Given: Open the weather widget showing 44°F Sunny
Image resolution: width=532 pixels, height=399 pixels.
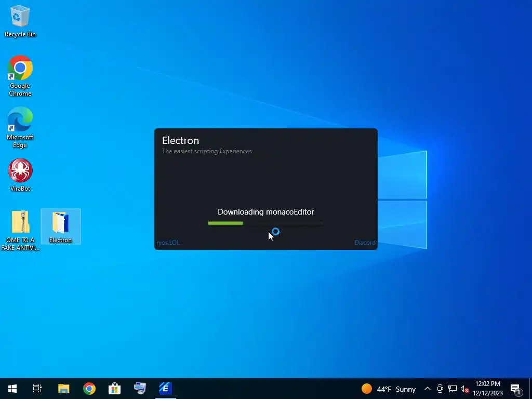Looking at the screenshot, I should 389,389.
